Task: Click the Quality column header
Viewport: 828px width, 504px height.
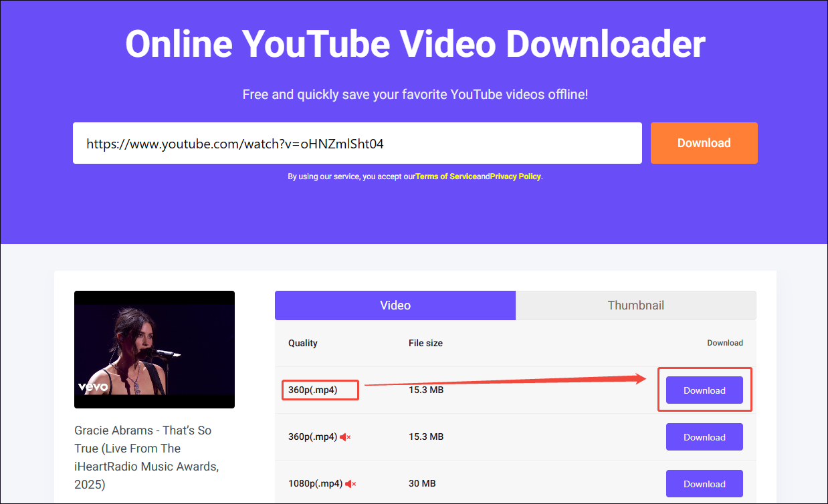Action: click(x=303, y=343)
